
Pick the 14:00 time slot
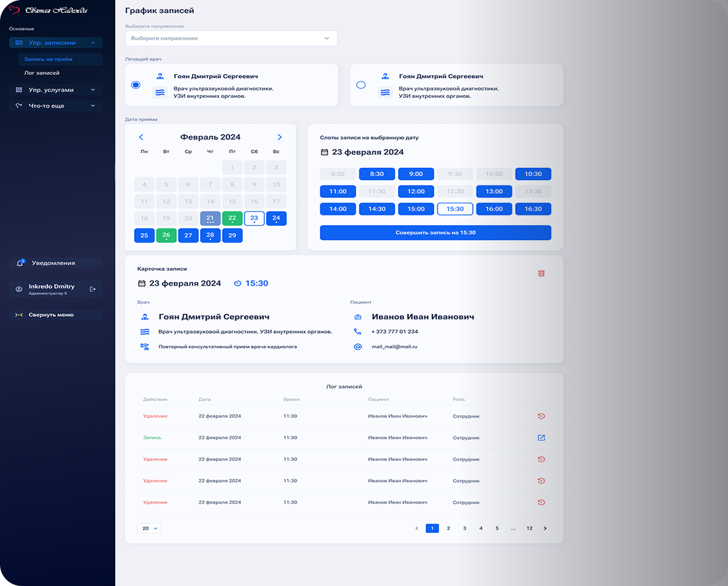click(x=338, y=209)
